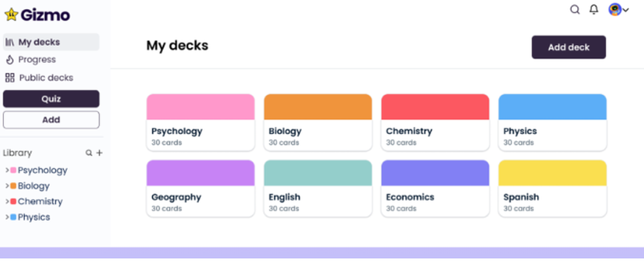Open notifications via the bell icon
This screenshot has width=644, height=262.
(x=594, y=10)
